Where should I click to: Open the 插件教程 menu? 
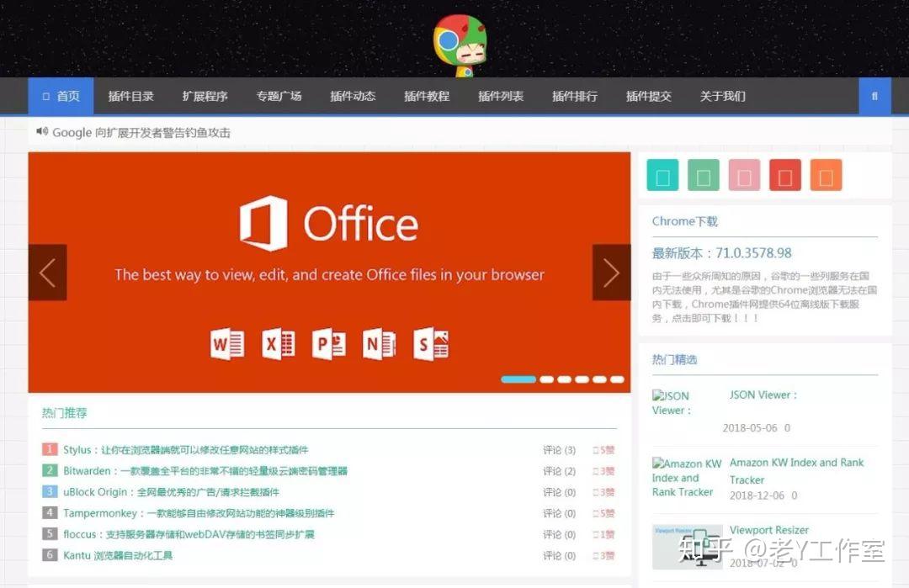(x=427, y=96)
